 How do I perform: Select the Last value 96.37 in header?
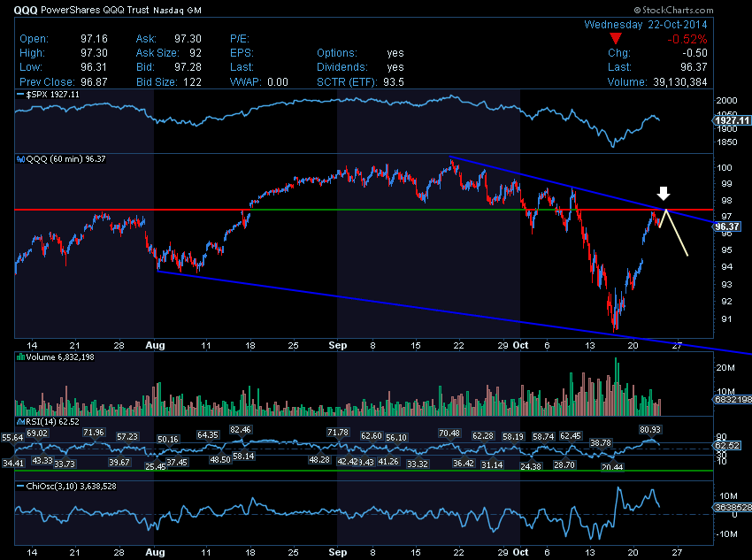694,67
